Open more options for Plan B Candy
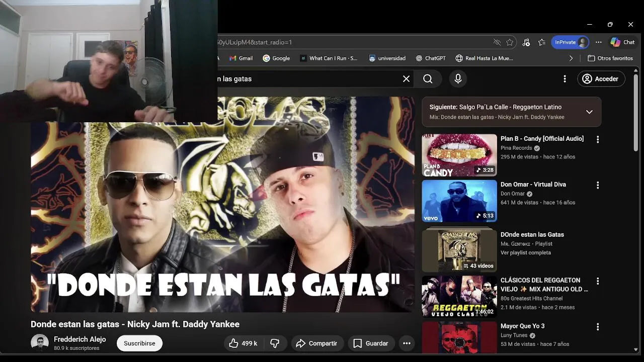Screen dimensions: 644x362 pos(598,139)
